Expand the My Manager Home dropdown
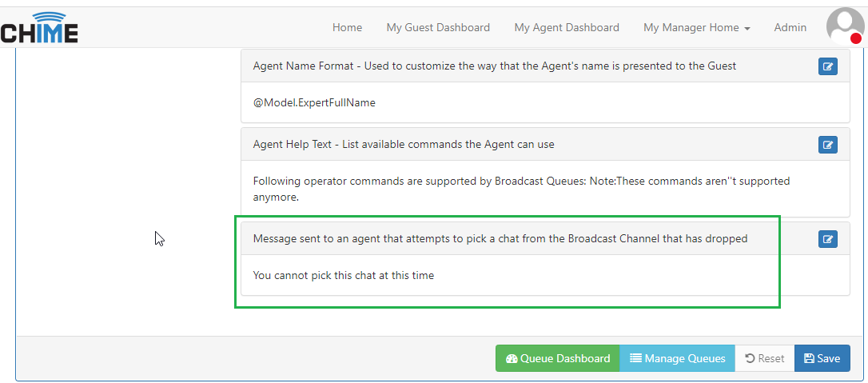 coord(696,27)
